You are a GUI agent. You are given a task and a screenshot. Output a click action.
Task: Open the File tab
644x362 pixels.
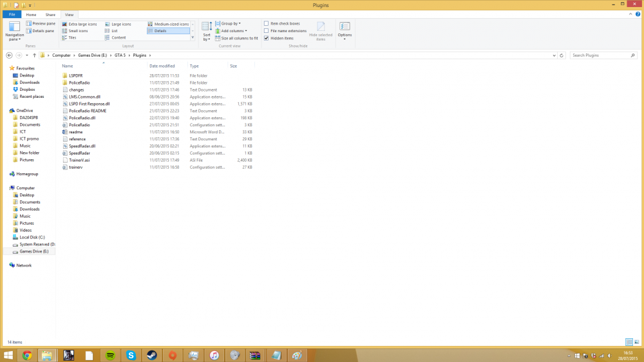[x=12, y=14]
